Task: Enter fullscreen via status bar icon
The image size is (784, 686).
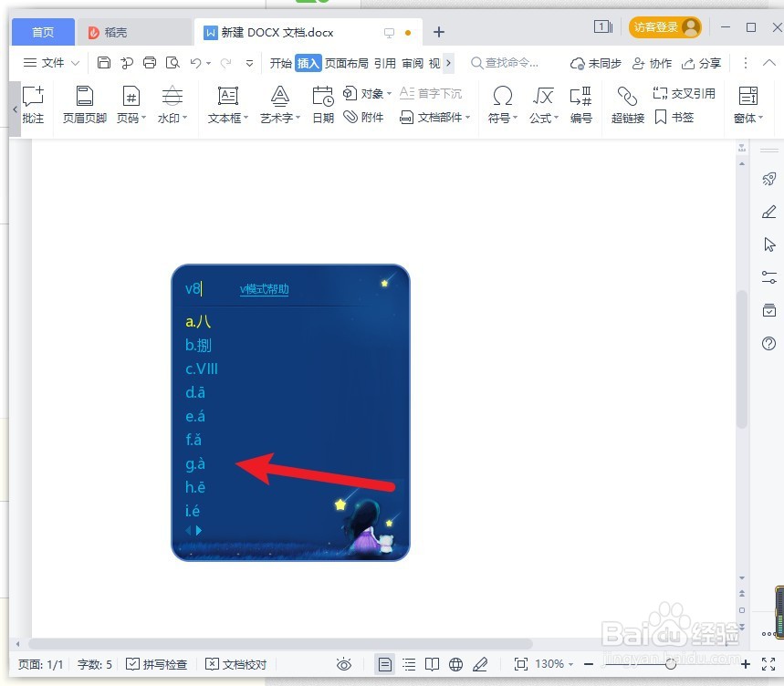Action: (768, 664)
